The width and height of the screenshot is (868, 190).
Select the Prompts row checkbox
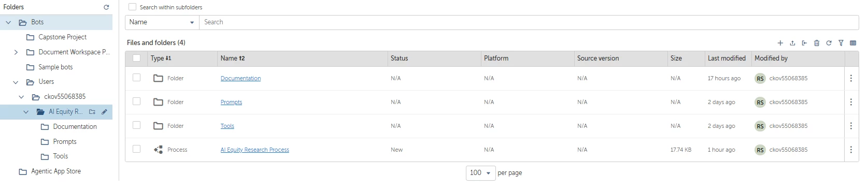[136, 101]
